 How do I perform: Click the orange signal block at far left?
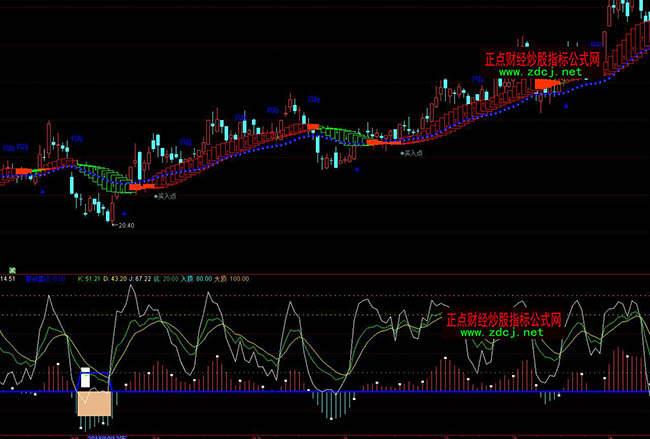[24, 172]
